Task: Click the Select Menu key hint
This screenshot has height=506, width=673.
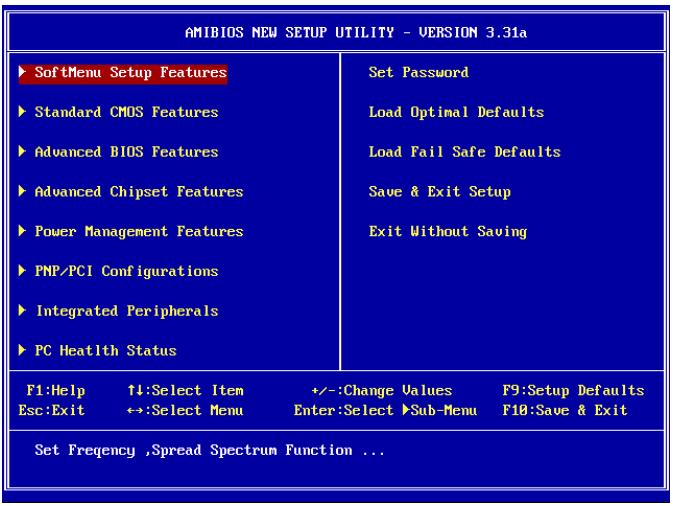Action: 185,411
